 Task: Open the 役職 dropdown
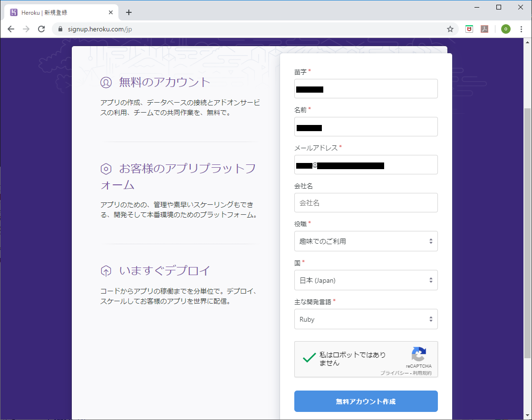coord(366,241)
